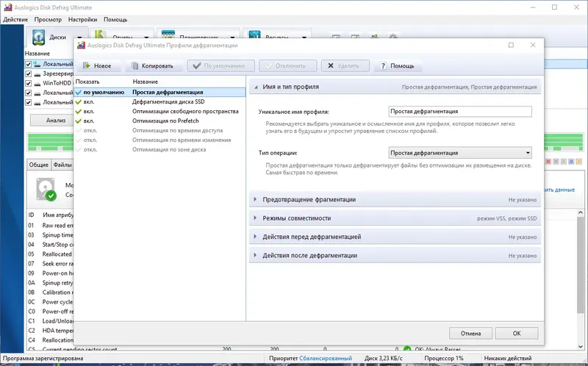The height and width of the screenshot is (366, 588).
Task: Click the Показать column header
Action: click(x=87, y=82)
